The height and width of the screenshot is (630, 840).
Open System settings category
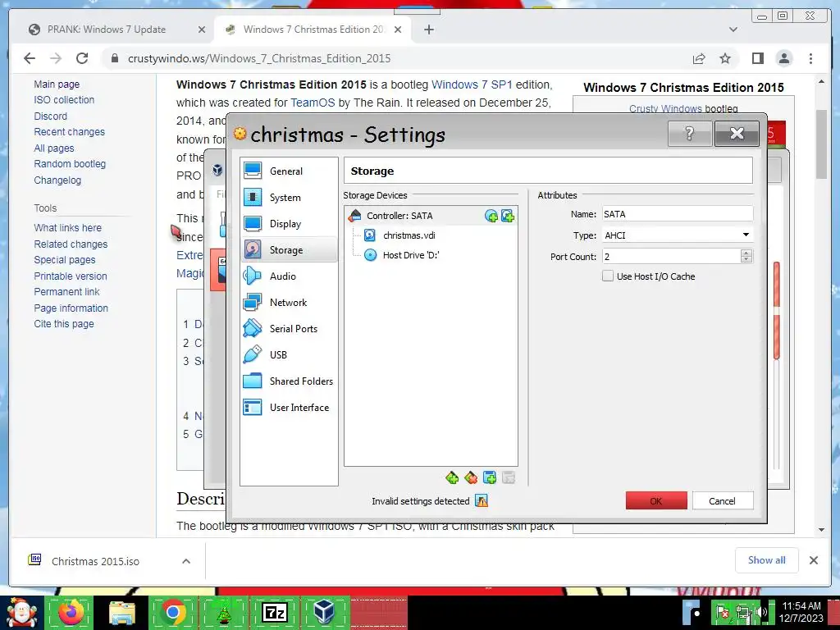tap(288, 197)
